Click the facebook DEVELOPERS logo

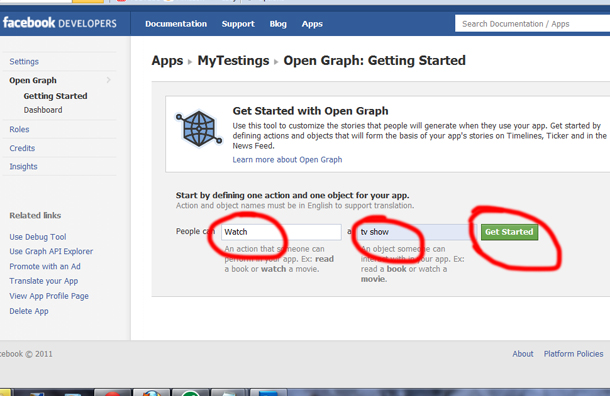(x=60, y=23)
